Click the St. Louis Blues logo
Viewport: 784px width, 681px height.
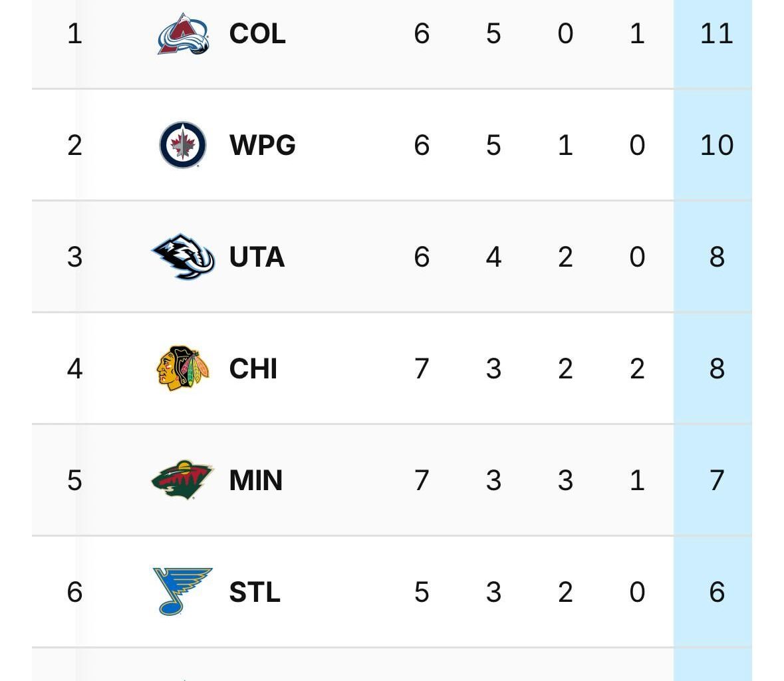click(182, 591)
